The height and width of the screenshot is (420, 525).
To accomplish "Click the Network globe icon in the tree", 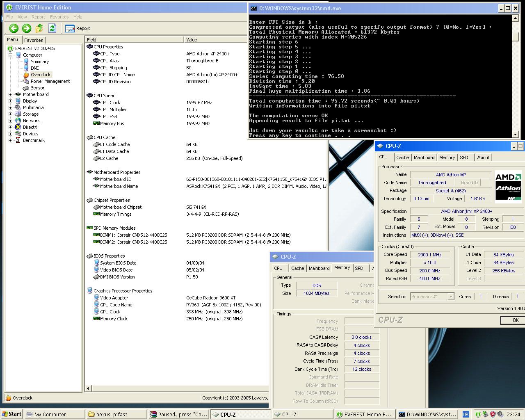I will pos(18,121).
